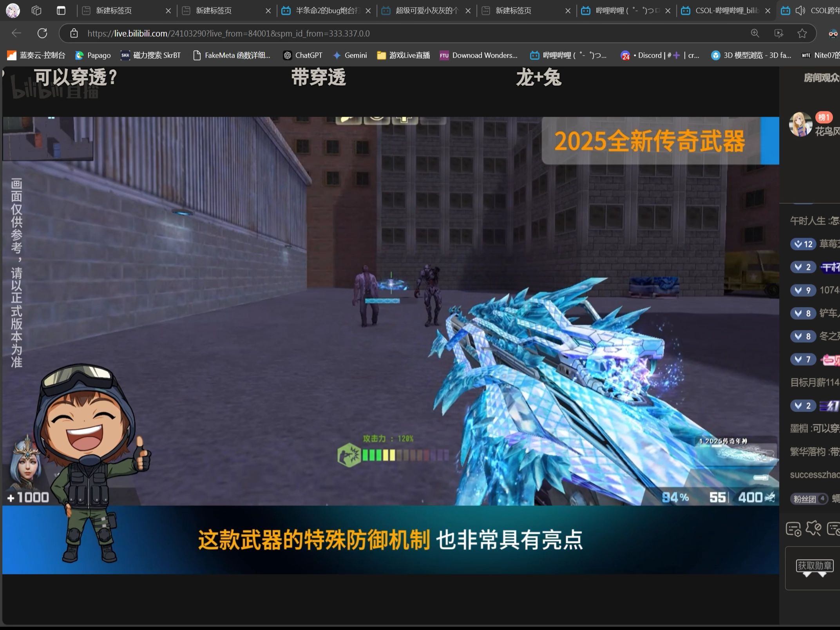The width and height of the screenshot is (840, 630).
Task: Close the CSOL-哔哩哔哩_bilibili tab
Action: (768, 11)
